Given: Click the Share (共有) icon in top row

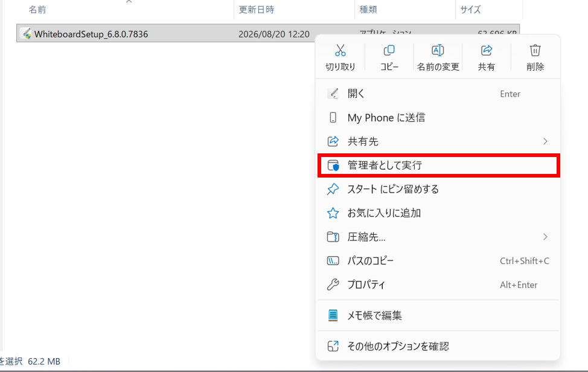Looking at the screenshot, I should point(487,50).
